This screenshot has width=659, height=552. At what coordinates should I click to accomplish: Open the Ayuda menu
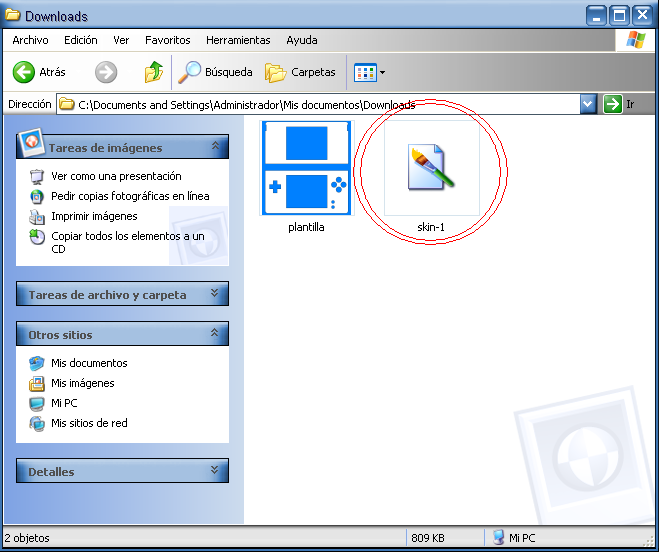coord(302,40)
